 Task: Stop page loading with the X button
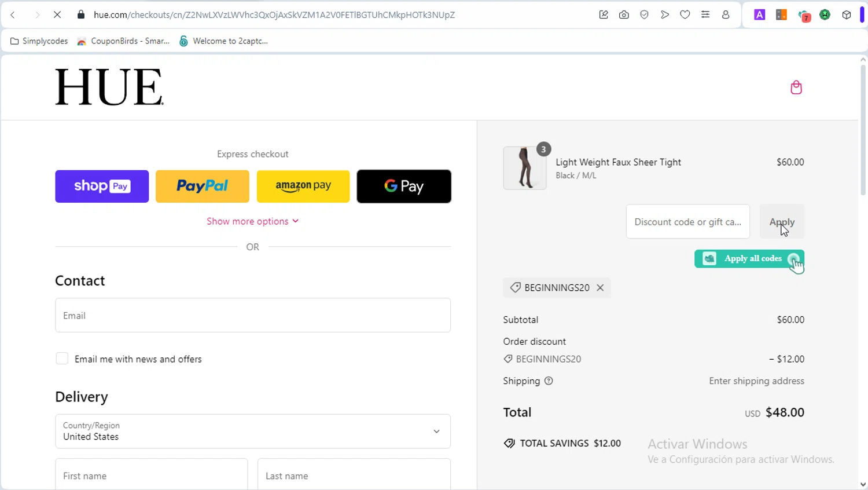pyautogui.click(x=57, y=15)
